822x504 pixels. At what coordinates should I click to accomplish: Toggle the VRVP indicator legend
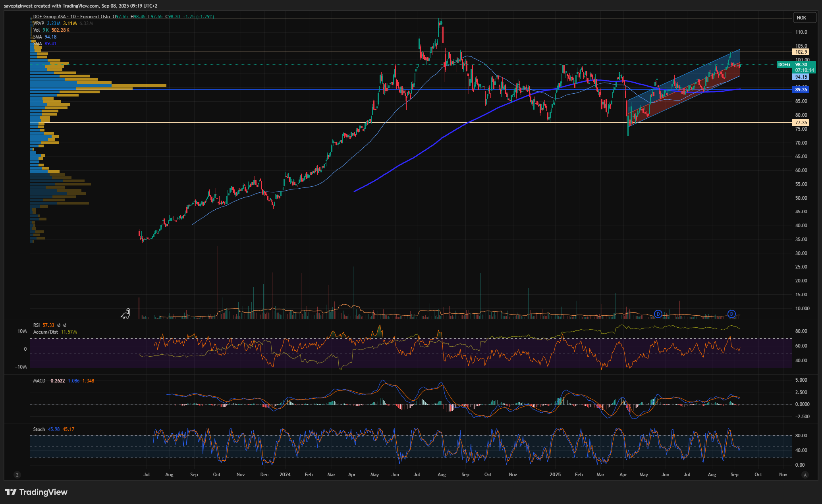(x=39, y=23)
